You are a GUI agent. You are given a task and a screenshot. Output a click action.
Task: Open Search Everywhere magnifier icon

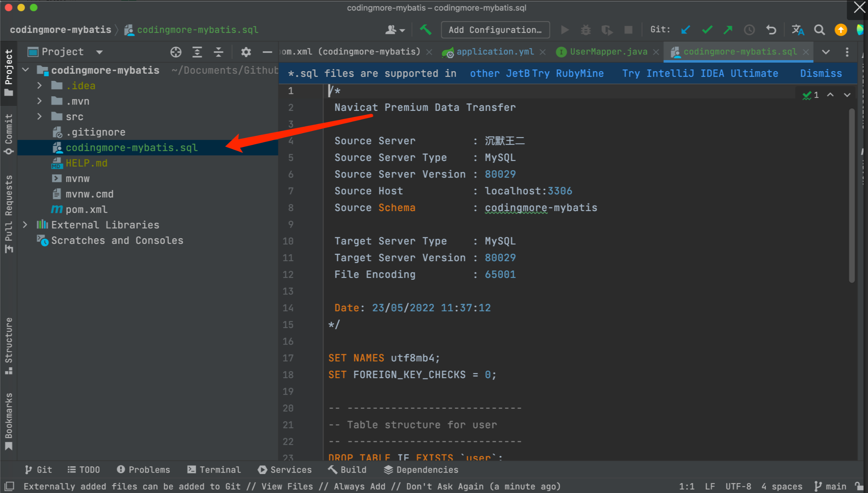pyautogui.click(x=819, y=30)
